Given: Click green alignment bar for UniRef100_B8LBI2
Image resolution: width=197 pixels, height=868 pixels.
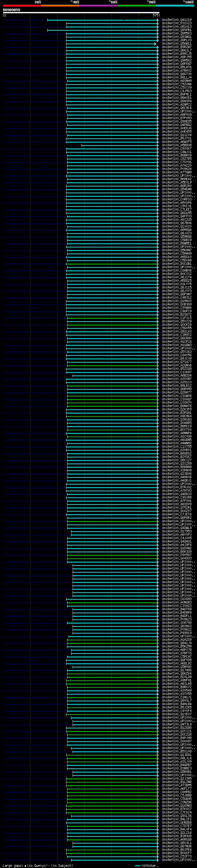Looking at the screenshot, I should tap(113, 386).
